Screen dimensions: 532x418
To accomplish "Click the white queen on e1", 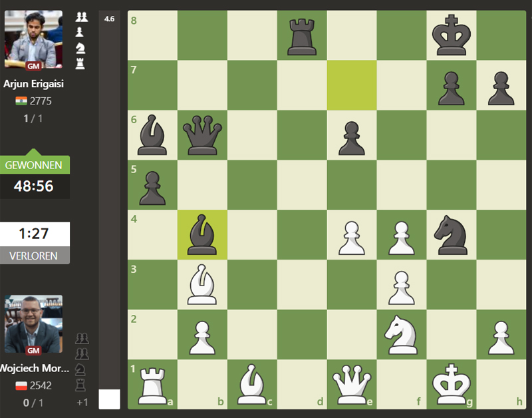I will click(x=352, y=384).
